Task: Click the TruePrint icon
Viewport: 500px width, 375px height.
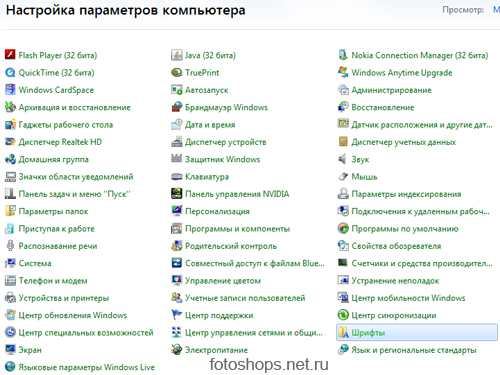Action: (176, 72)
